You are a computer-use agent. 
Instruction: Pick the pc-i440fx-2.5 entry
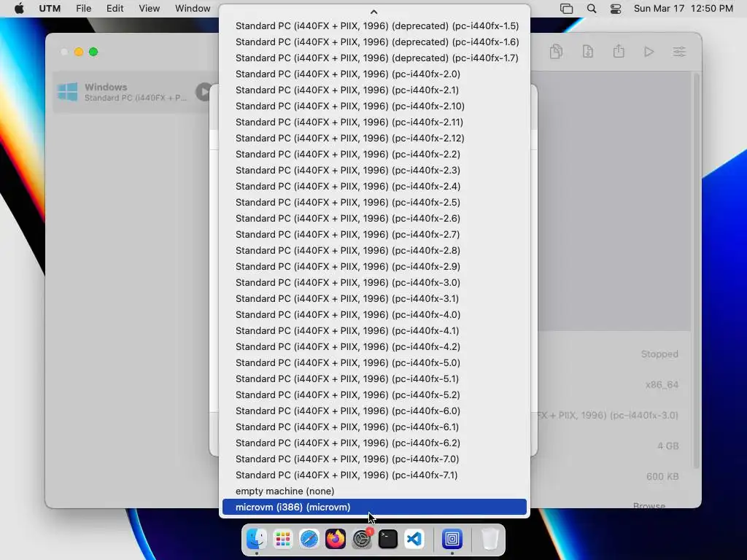coord(374,203)
